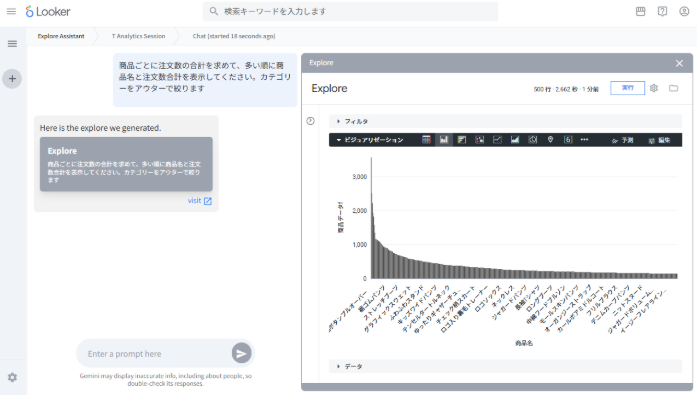Image resolution: width=697 pixels, height=395 pixels.
Task: Open the user account icon
Action: click(x=684, y=12)
